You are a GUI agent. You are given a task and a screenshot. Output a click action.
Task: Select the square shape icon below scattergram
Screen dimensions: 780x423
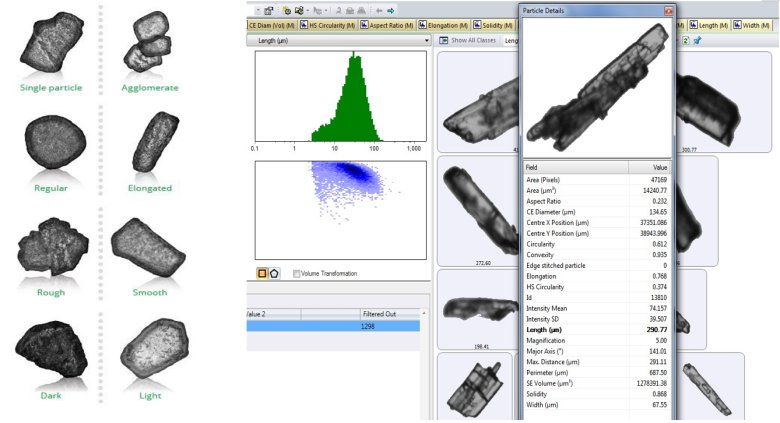262,272
